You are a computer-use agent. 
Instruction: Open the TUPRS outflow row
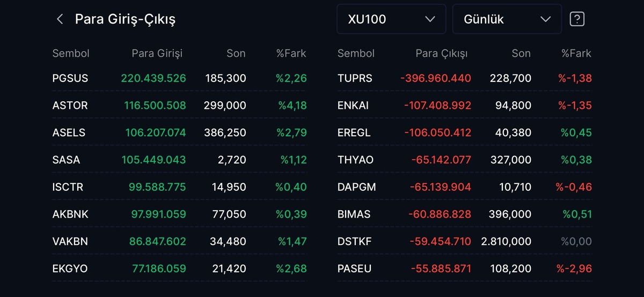click(465, 78)
